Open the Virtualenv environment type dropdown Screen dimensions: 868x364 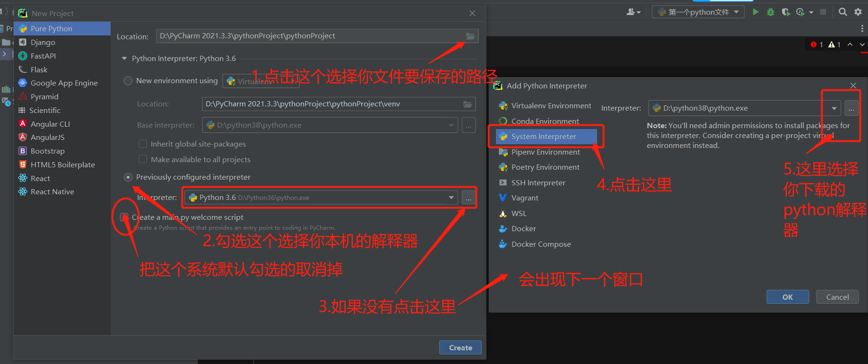[260, 81]
